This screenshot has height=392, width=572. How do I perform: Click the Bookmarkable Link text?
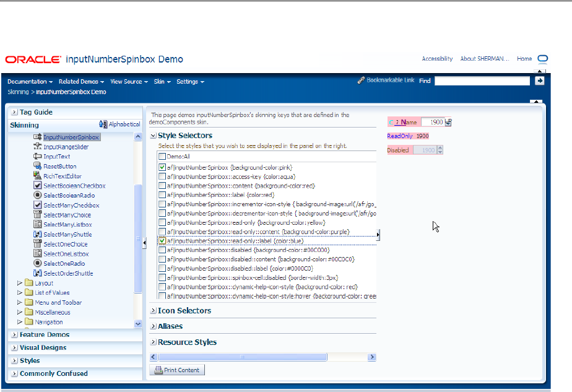[391, 80]
